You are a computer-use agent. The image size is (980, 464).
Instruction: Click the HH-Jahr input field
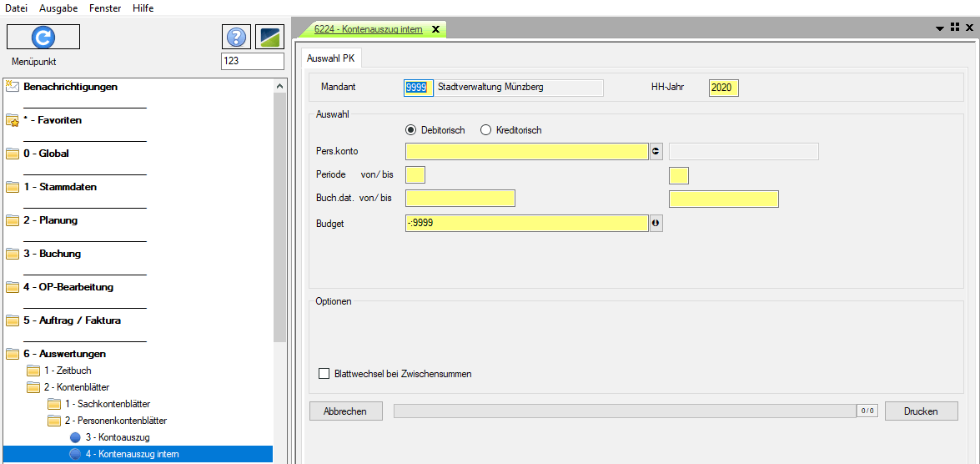click(723, 88)
